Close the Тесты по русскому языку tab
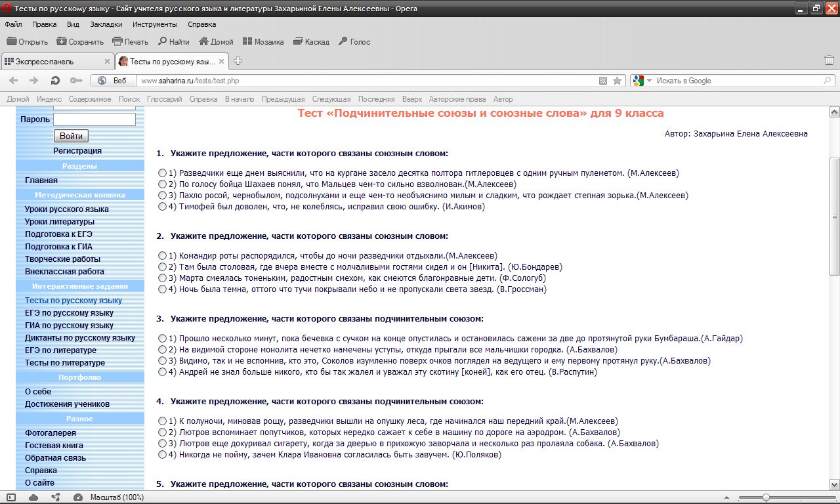 [222, 61]
